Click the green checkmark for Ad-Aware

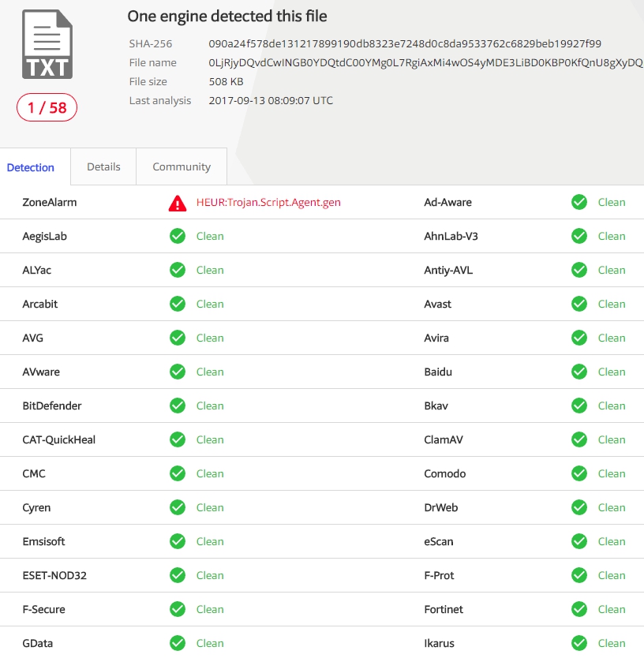coord(579,202)
